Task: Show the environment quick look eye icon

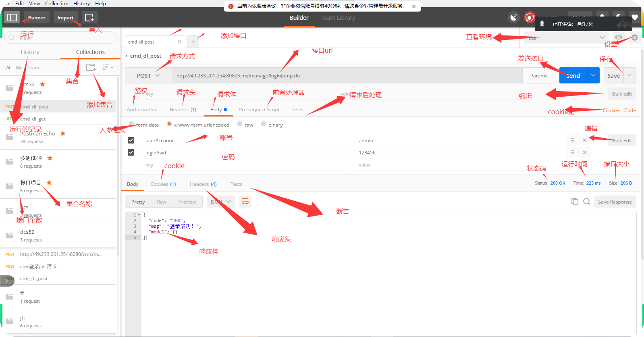Action: click(x=618, y=37)
